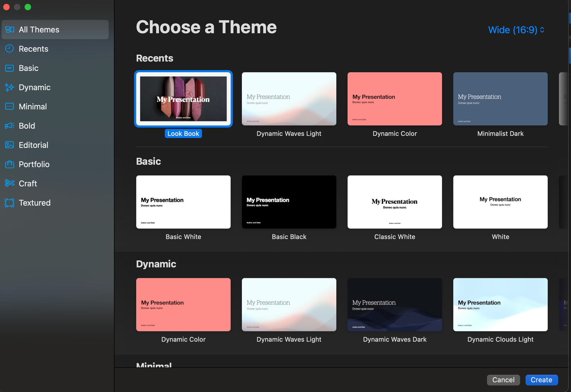Click the Minimal category icon

(x=10, y=106)
